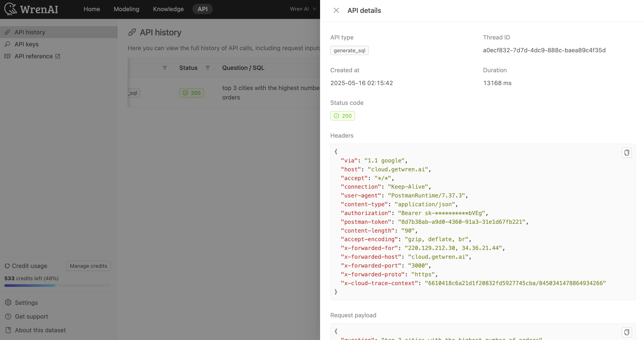Image resolution: width=644 pixels, height=340 pixels.
Task: Click the "via" 1.1 google header line
Action: (374, 161)
